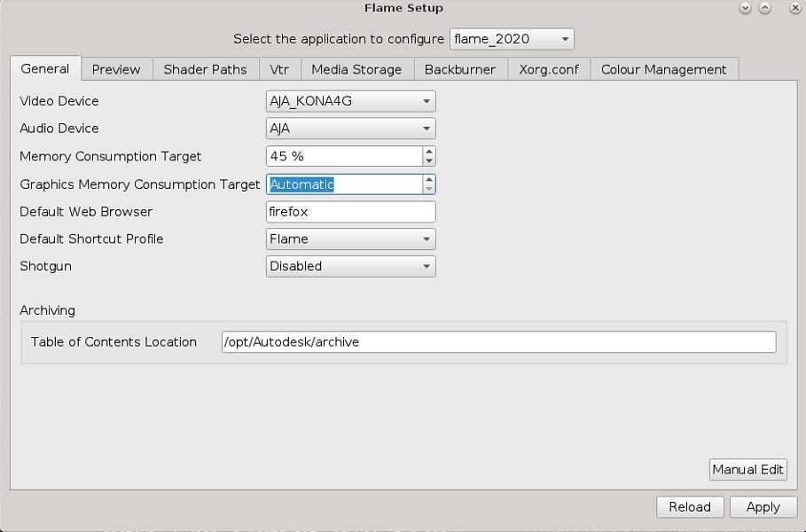Image resolution: width=806 pixels, height=532 pixels.
Task: Click the Default Web Browser label
Action: coord(86,212)
